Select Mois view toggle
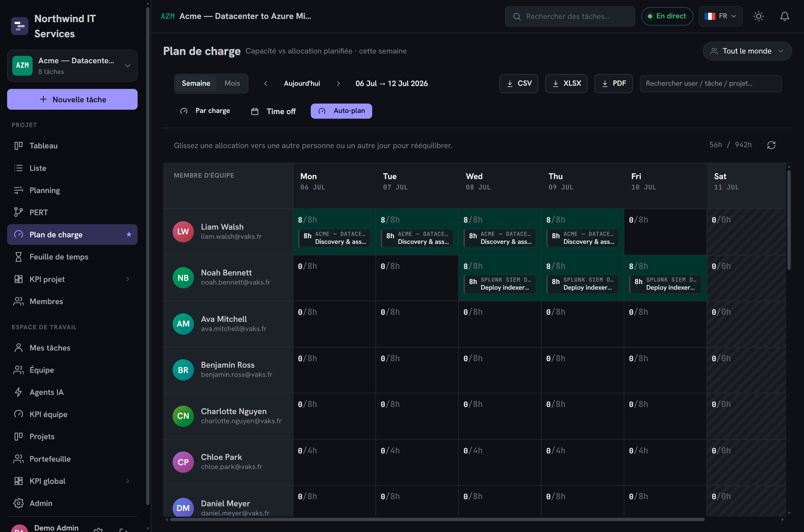This screenshot has height=532, width=804. (232, 83)
